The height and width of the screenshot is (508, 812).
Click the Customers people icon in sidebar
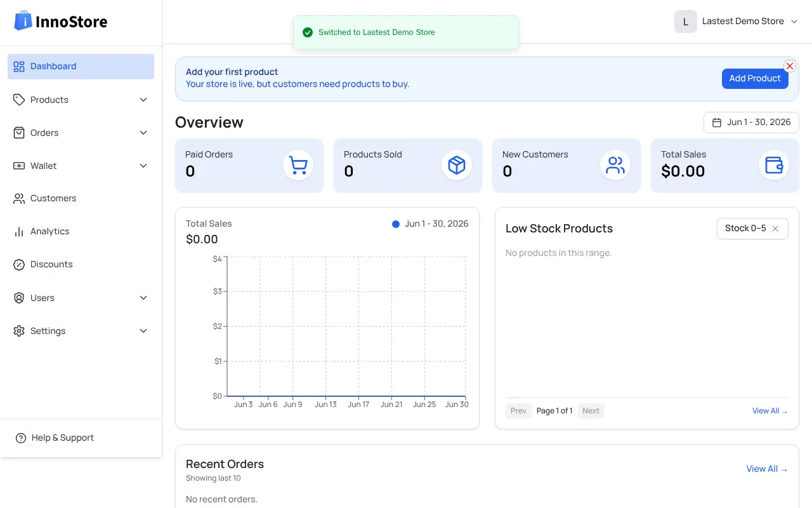pos(19,199)
